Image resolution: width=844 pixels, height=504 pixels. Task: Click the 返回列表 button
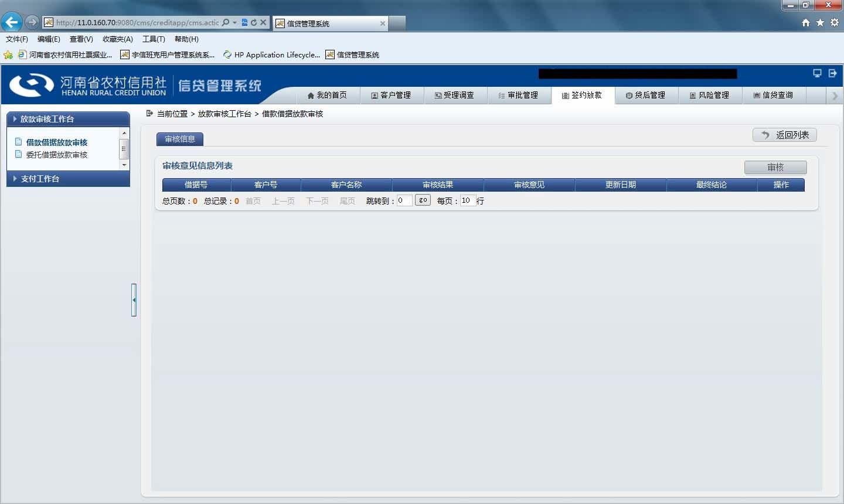click(x=785, y=135)
